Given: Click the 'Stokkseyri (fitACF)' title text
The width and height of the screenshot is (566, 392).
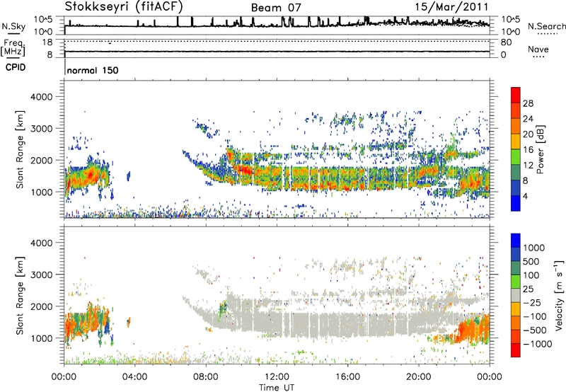Looking at the screenshot, I should pos(124,6).
